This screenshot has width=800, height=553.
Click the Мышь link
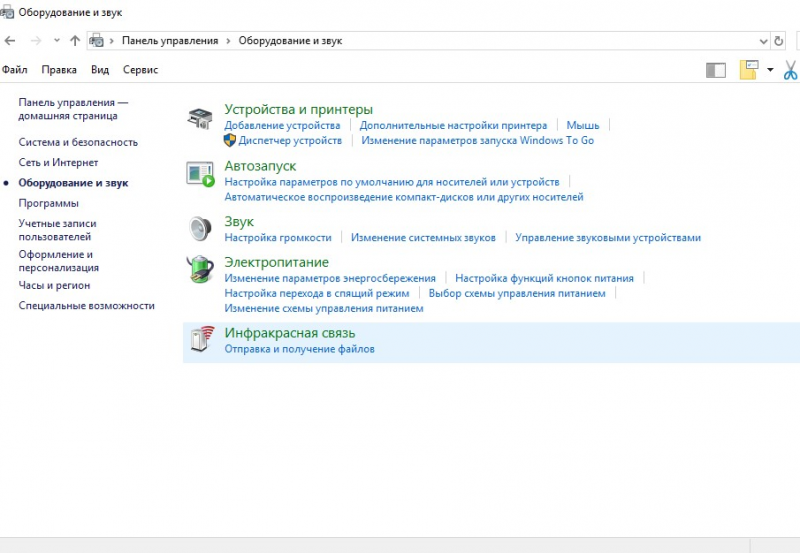point(583,125)
